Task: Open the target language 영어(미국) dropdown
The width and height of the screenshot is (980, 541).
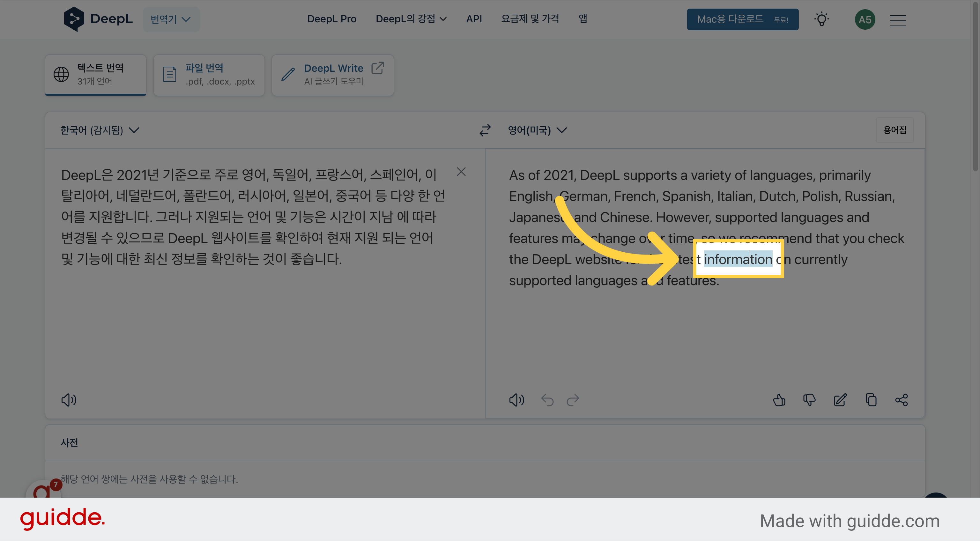Action: pos(537,130)
